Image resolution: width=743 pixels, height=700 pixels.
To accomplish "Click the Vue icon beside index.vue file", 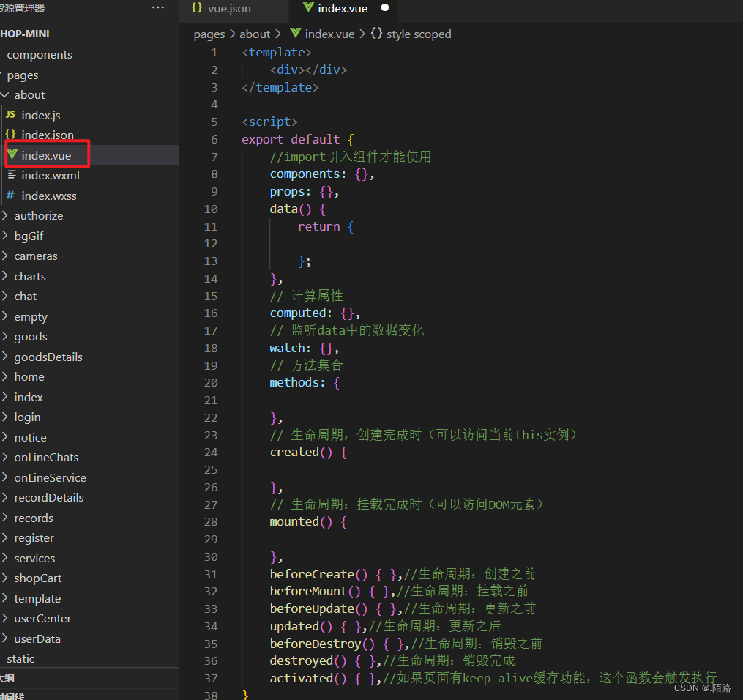I will pos(12,155).
